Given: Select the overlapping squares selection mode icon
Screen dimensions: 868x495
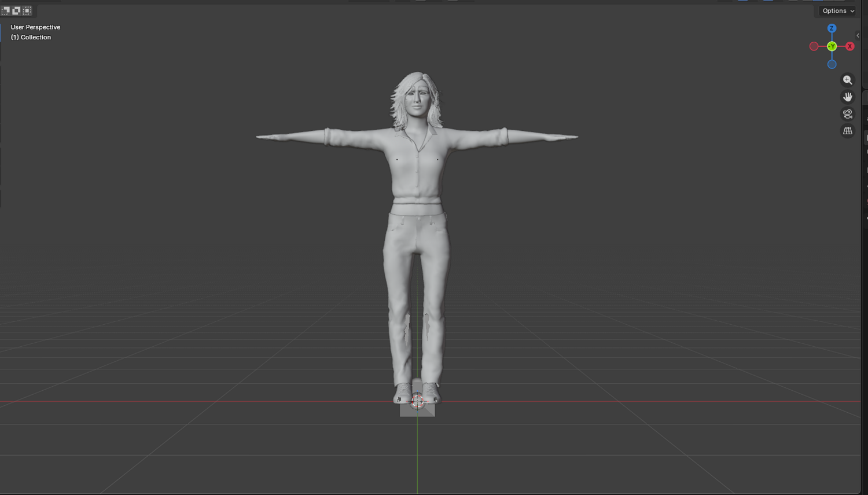Looking at the screenshot, I should point(16,10).
